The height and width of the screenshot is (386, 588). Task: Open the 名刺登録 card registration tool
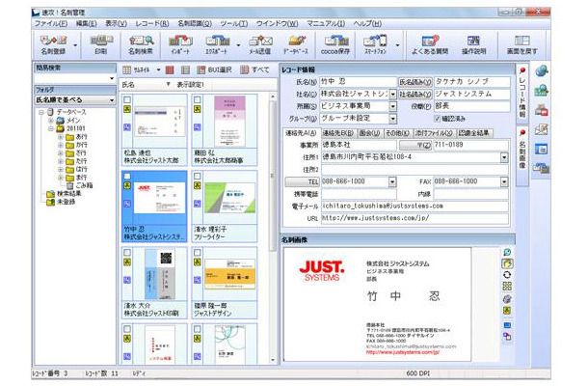53,45
